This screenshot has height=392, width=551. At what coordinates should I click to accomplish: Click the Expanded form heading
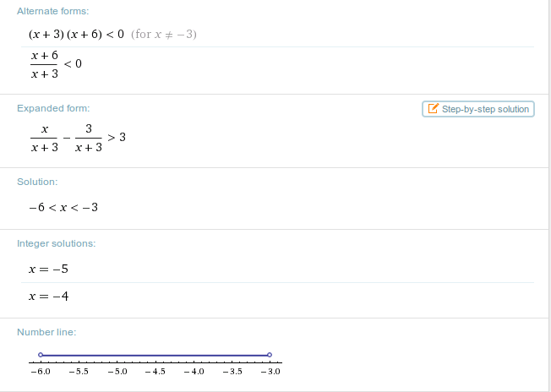tap(53, 108)
